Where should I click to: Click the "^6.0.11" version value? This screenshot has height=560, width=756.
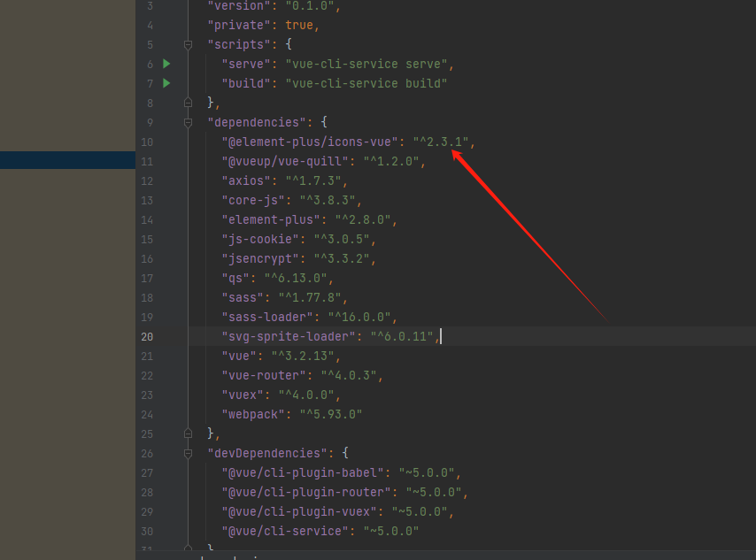402,336
